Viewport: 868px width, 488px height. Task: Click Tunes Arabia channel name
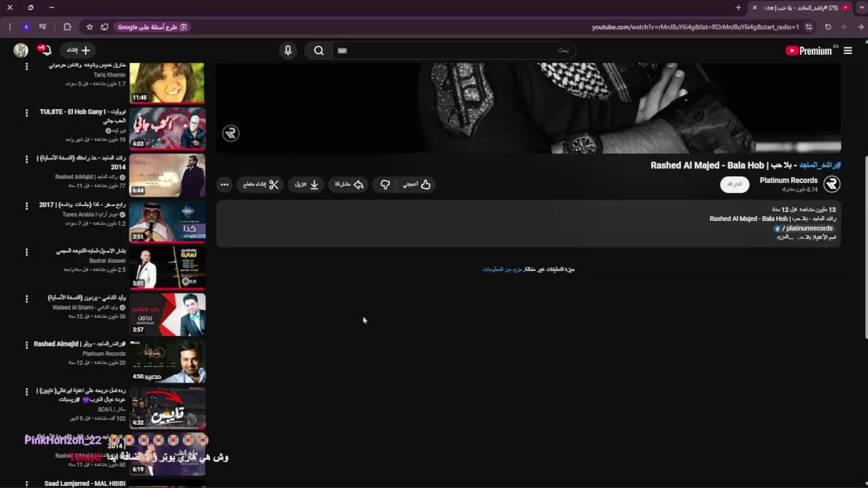tap(91, 215)
